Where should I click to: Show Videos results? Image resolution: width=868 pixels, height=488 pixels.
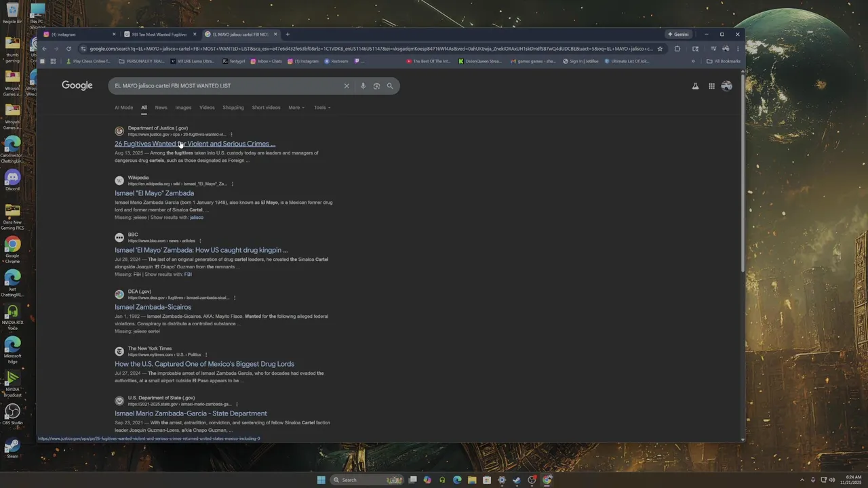pos(207,107)
